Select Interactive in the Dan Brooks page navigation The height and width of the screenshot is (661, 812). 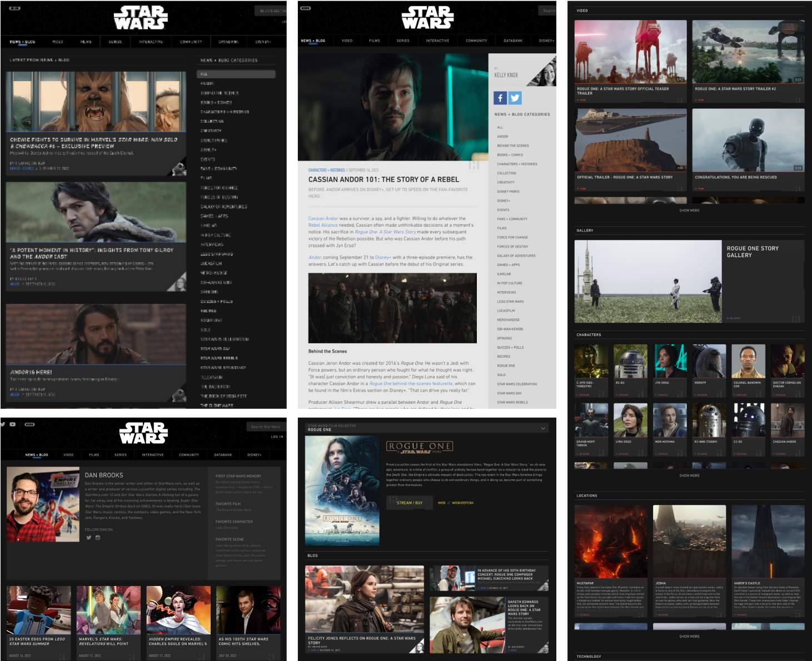tap(153, 455)
